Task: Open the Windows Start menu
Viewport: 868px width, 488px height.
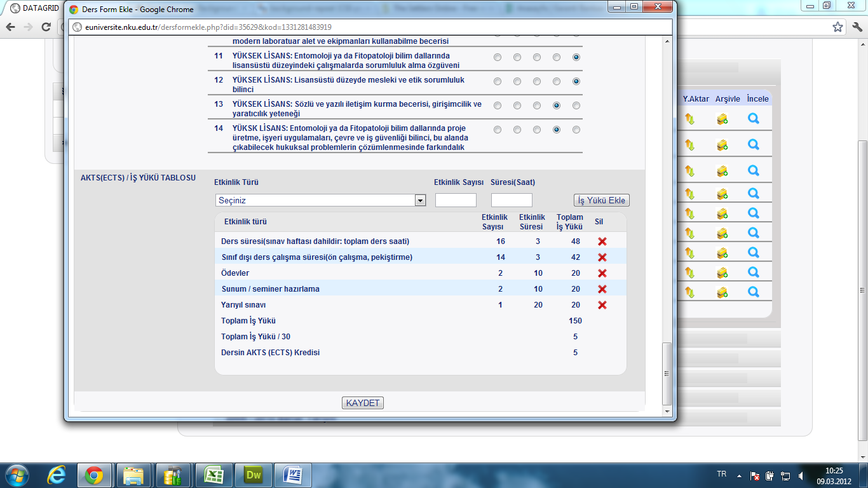Action: pos(16,475)
